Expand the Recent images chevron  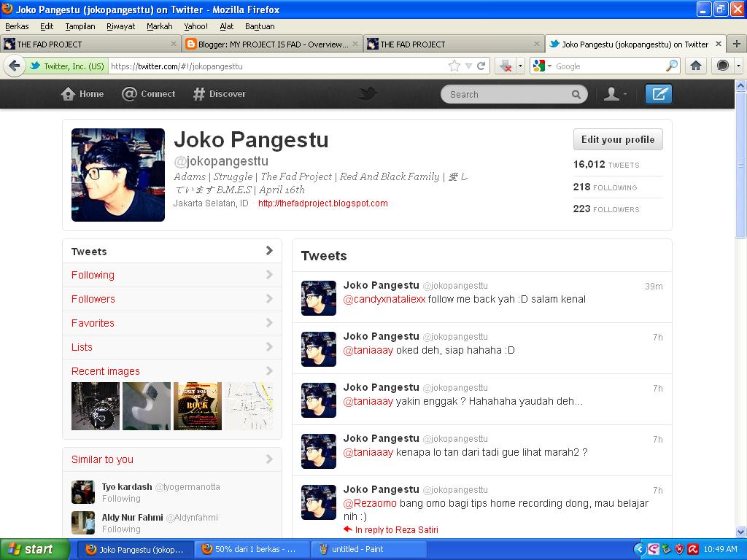point(269,371)
